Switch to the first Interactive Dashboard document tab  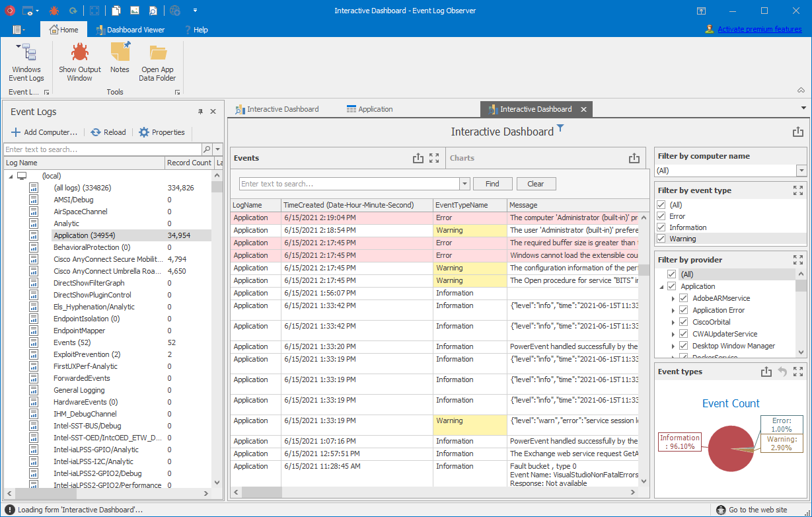coord(277,109)
